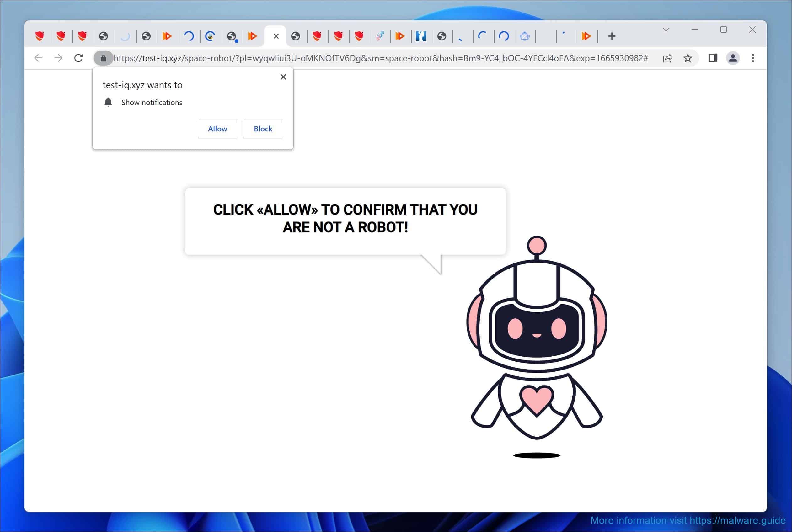
Task: Switch to the tab with the bell icon
Action: click(525, 36)
